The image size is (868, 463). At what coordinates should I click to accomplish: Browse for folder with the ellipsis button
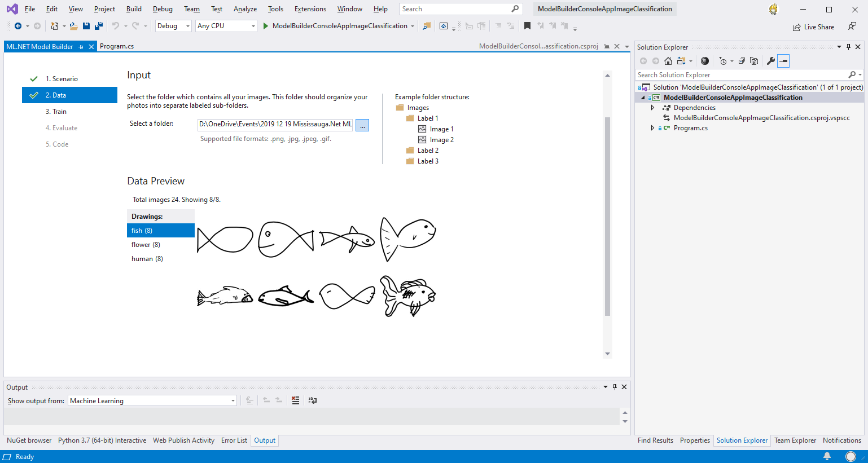pos(362,125)
